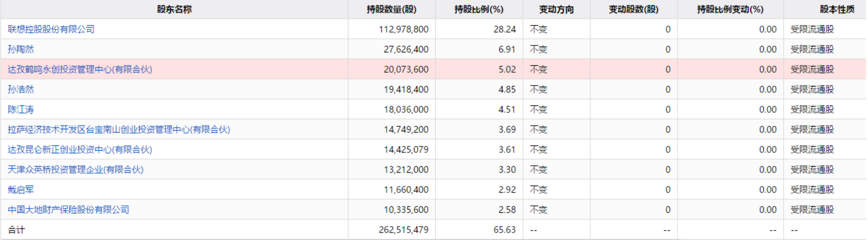The width and height of the screenshot is (868, 240).
Task: Click the 股本性质 column header
Action: tap(837, 9)
